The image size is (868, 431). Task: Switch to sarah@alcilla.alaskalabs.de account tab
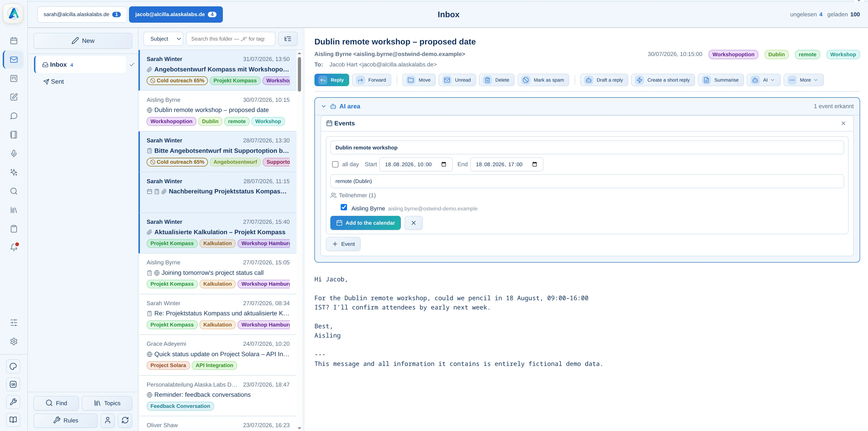[82, 15]
